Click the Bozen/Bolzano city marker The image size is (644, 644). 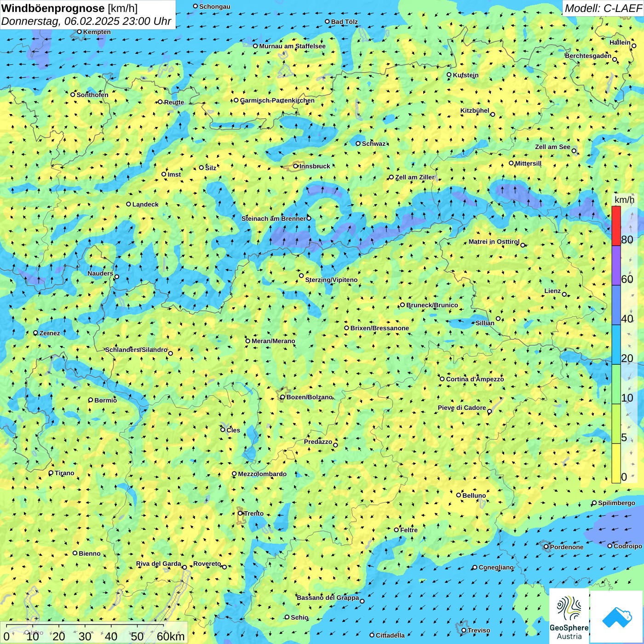(x=282, y=397)
